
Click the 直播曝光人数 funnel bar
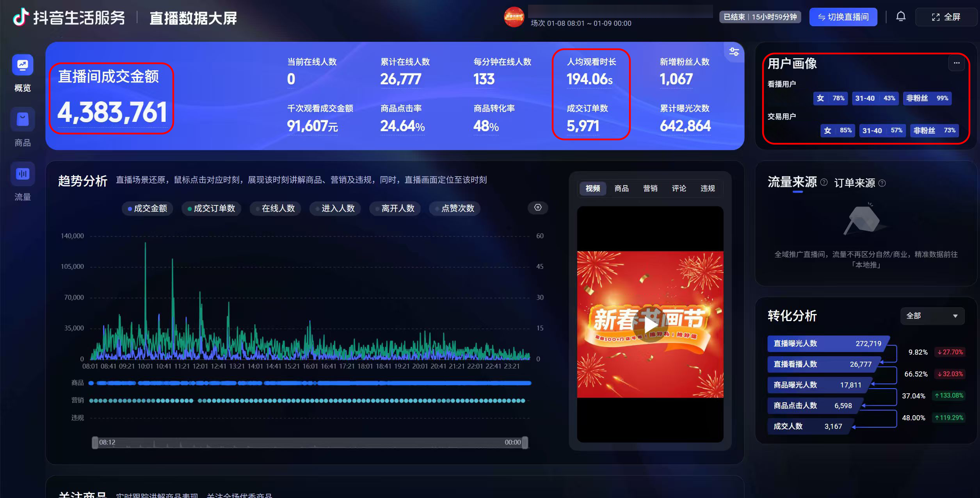click(828, 344)
